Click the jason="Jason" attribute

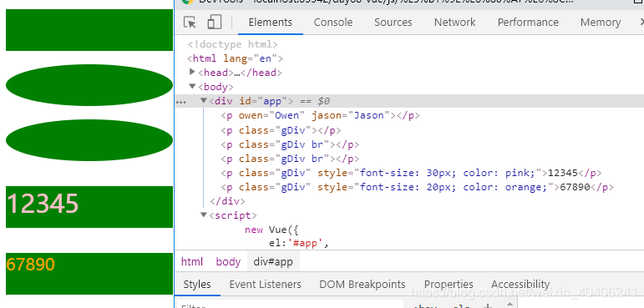point(350,115)
